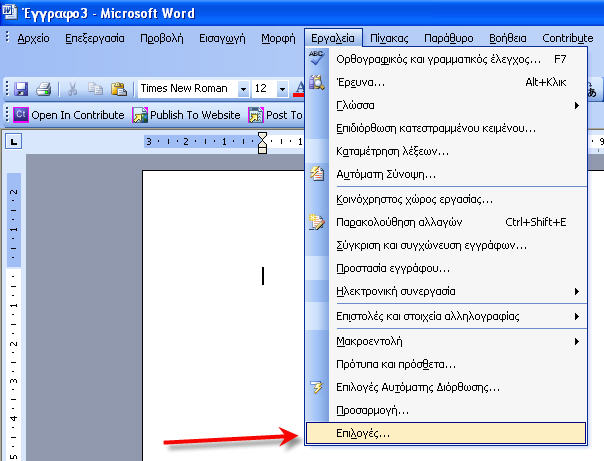Click the Print icon in toolbar
This screenshot has height=461, width=604.
(44, 89)
